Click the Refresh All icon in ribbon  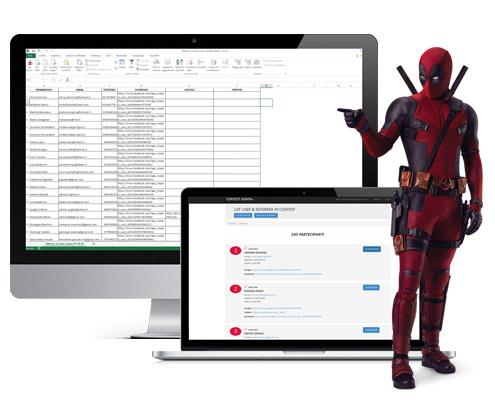pos(79,65)
